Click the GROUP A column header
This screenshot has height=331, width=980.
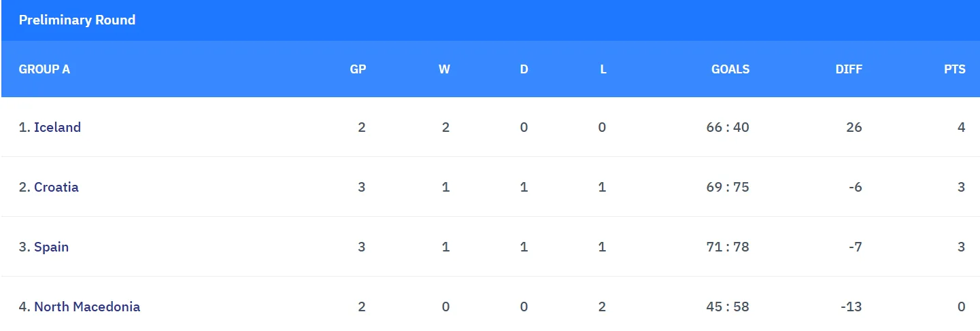coord(44,69)
